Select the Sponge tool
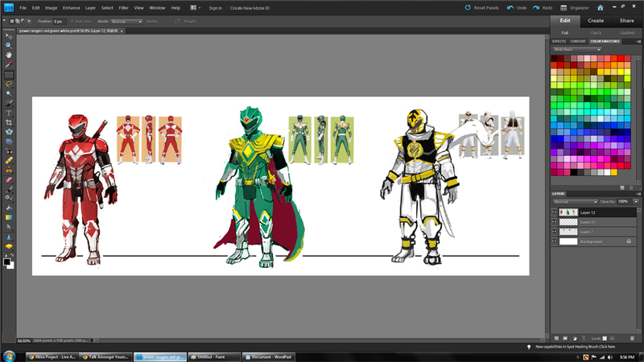The width and height of the screenshot is (644, 362). pyautogui.click(x=9, y=246)
